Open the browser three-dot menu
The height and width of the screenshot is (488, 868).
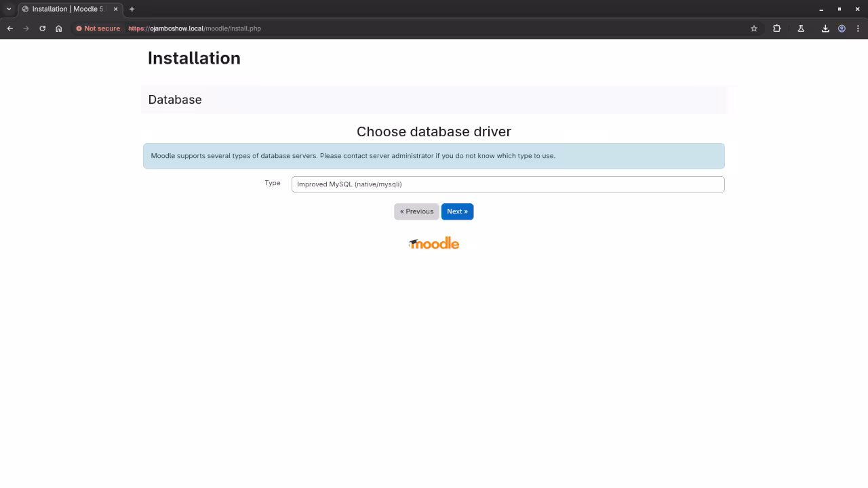tap(858, 28)
